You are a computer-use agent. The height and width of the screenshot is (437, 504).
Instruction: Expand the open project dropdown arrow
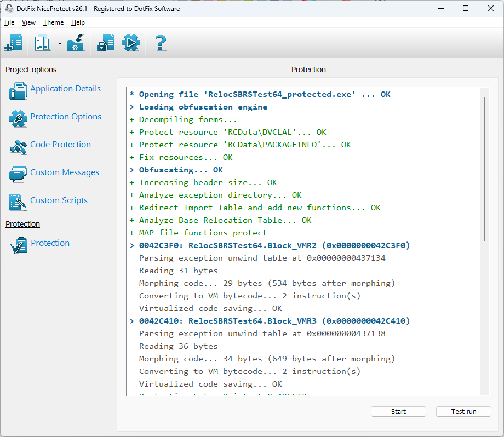pyautogui.click(x=60, y=43)
